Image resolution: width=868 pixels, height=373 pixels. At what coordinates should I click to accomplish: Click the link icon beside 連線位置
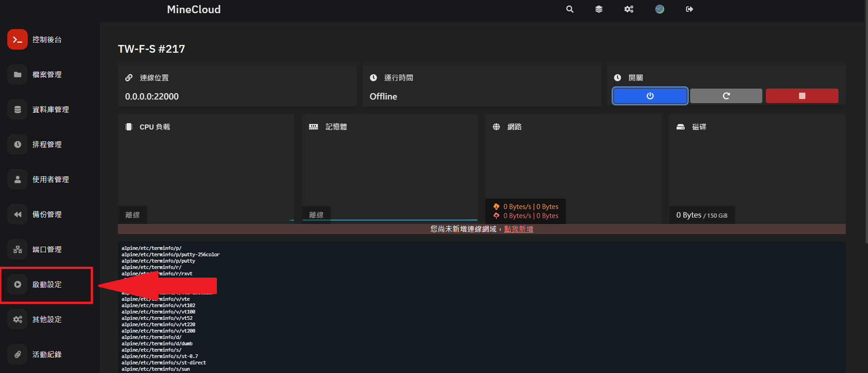click(129, 78)
